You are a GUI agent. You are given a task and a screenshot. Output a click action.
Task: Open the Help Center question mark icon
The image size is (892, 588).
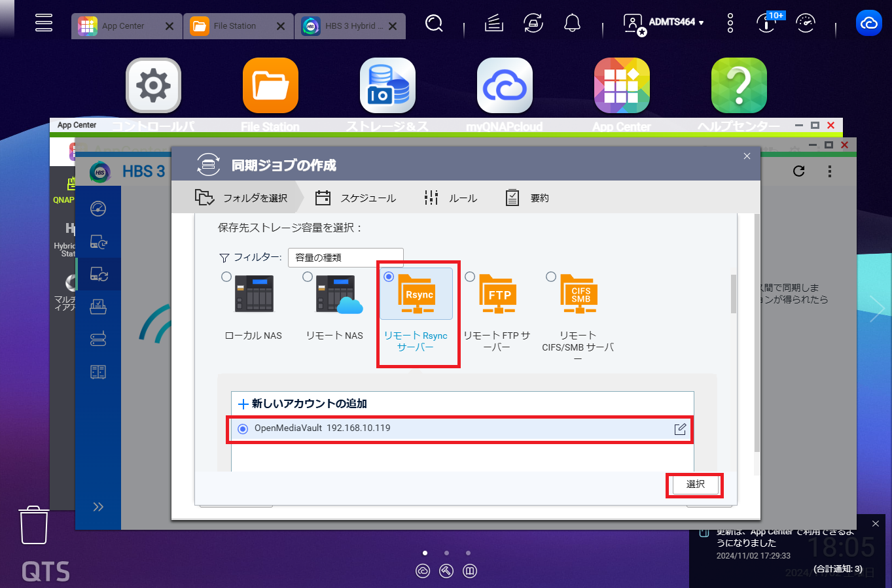[739, 85]
